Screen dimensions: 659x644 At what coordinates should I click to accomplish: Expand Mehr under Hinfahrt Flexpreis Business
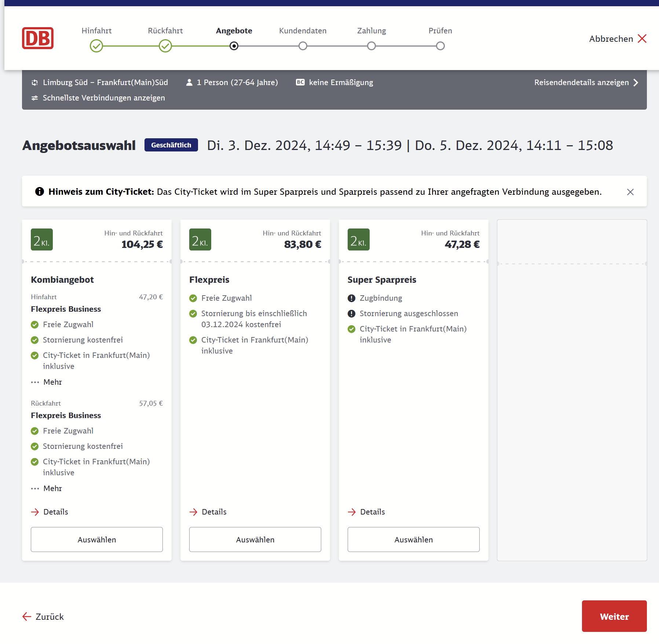click(x=47, y=382)
